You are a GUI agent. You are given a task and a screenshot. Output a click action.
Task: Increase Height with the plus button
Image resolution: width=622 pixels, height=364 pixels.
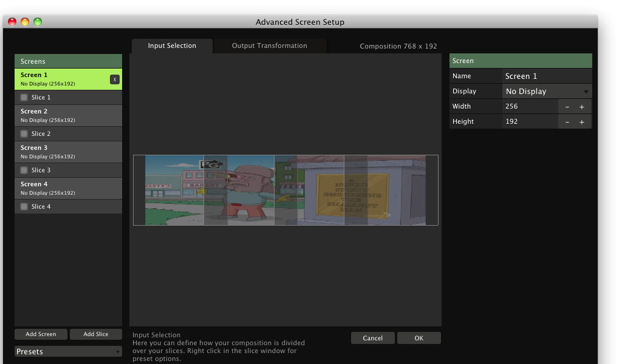[582, 122]
